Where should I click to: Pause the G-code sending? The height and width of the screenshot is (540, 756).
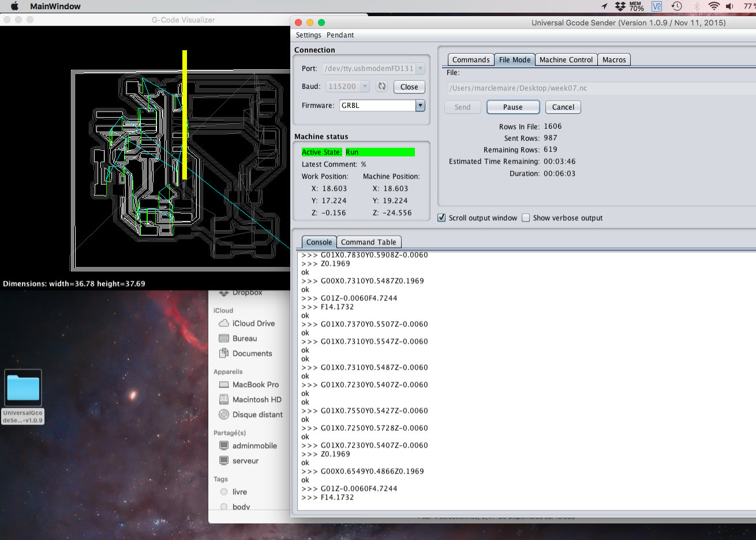coord(513,107)
